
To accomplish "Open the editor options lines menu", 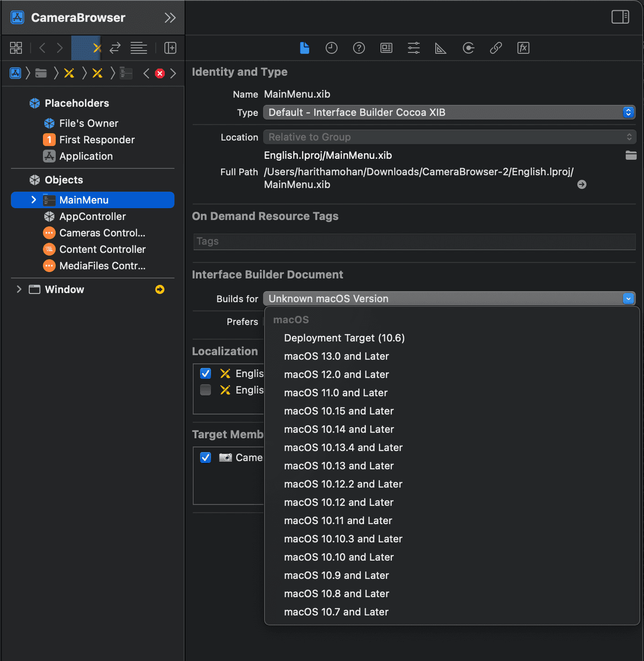I will (138, 48).
